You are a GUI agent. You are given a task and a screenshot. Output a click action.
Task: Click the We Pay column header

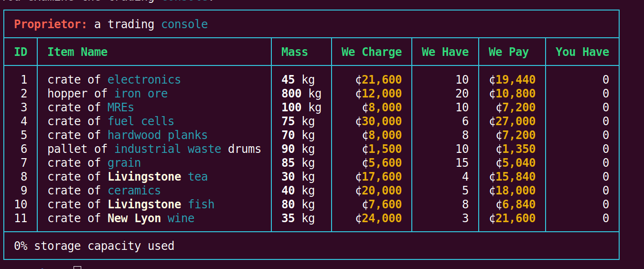pos(508,52)
